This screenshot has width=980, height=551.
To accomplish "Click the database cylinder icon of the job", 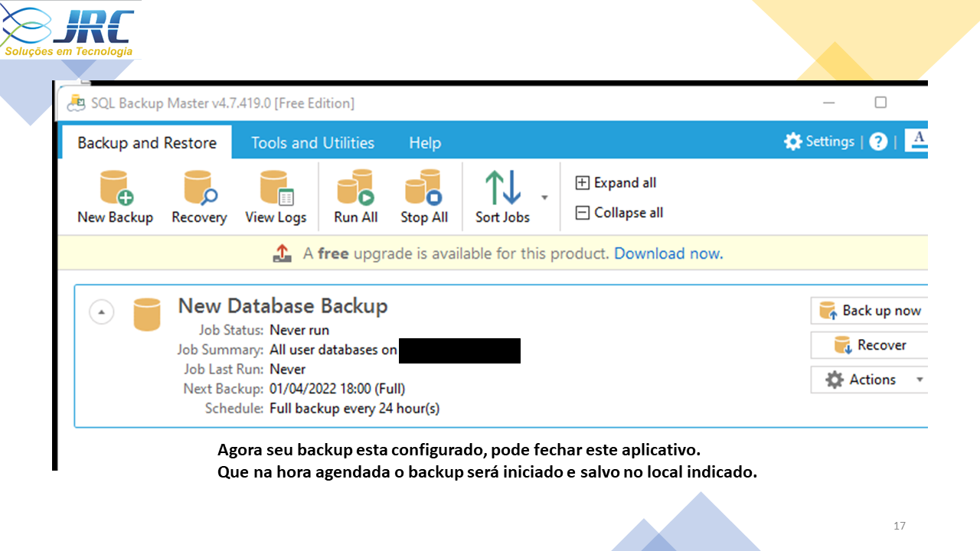I will tap(147, 315).
